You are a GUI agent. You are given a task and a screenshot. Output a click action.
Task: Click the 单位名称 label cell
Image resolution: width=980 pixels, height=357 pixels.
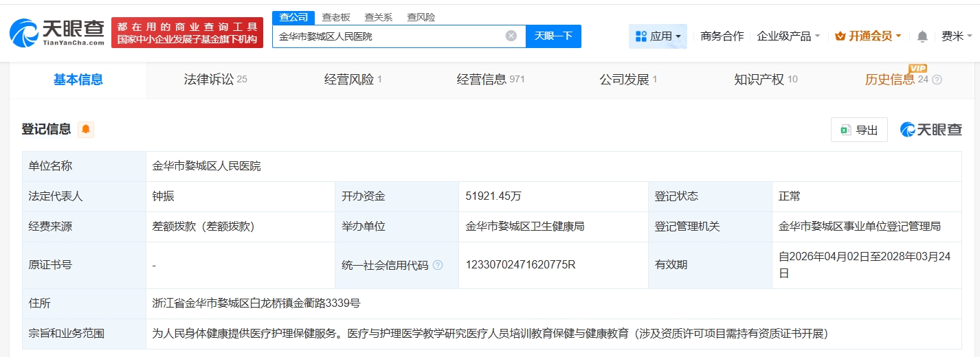pos(84,166)
